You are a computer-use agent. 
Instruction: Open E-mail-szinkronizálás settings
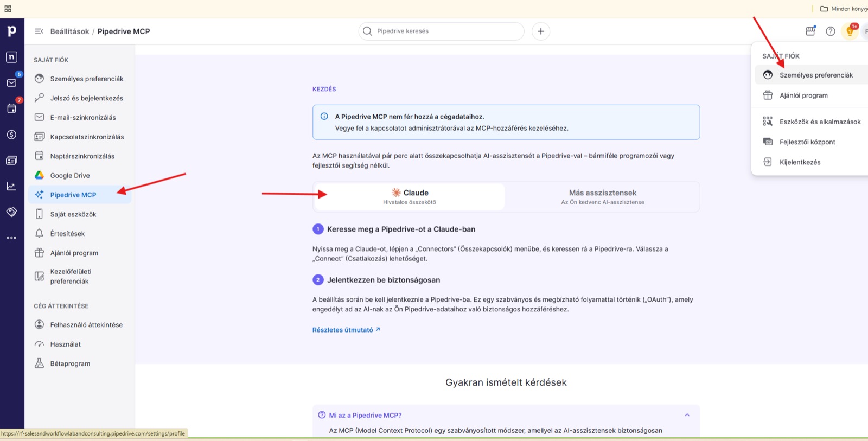pos(80,117)
